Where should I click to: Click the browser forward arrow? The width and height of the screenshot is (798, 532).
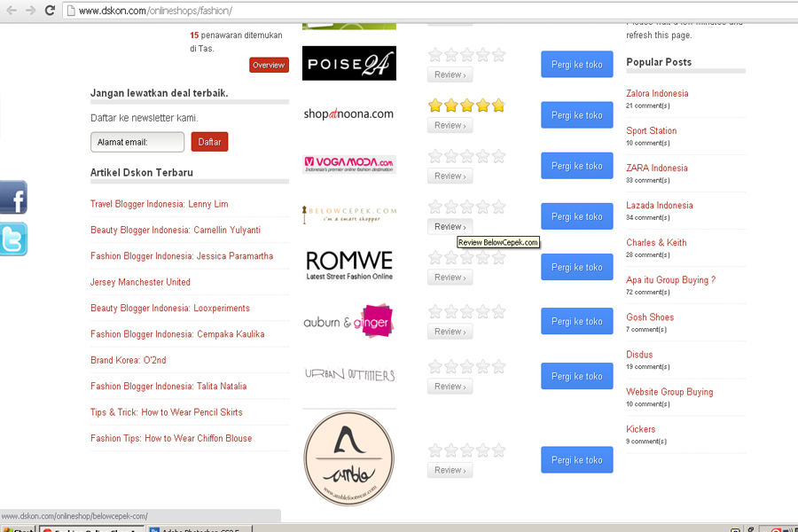coord(30,10)
